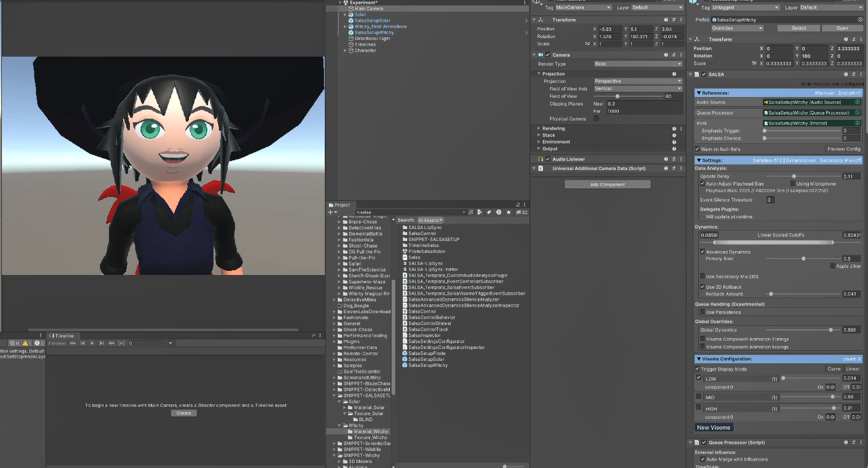Screen dimensions: 868x468
Task: Expand the Rendering section
Action: click(x=539, y=128)
